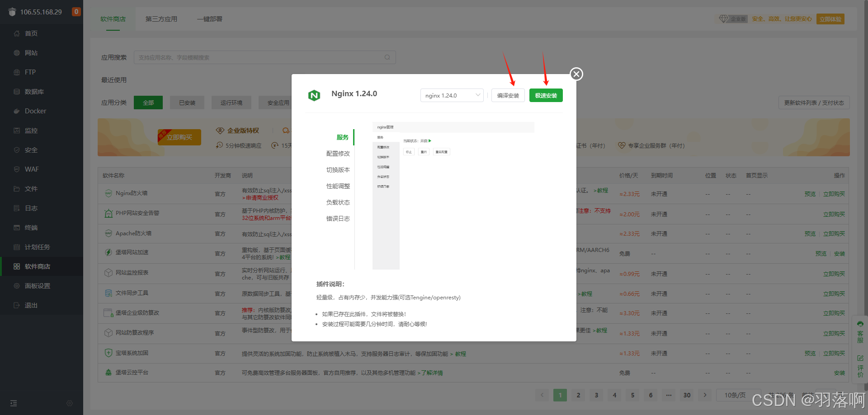This screenshot has width=868, height=415.
Task: Select the 性能调整 tab in the dialog
Action: 338,186
